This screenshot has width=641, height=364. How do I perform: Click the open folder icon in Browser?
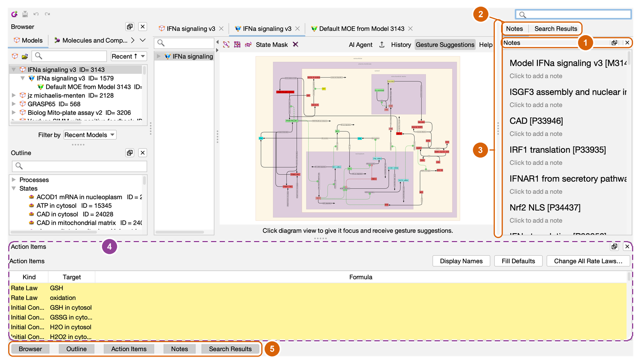[25, 56]
